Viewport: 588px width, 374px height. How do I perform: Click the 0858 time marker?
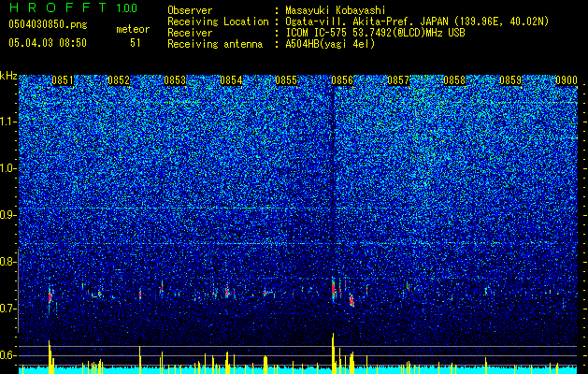[454, 80]
